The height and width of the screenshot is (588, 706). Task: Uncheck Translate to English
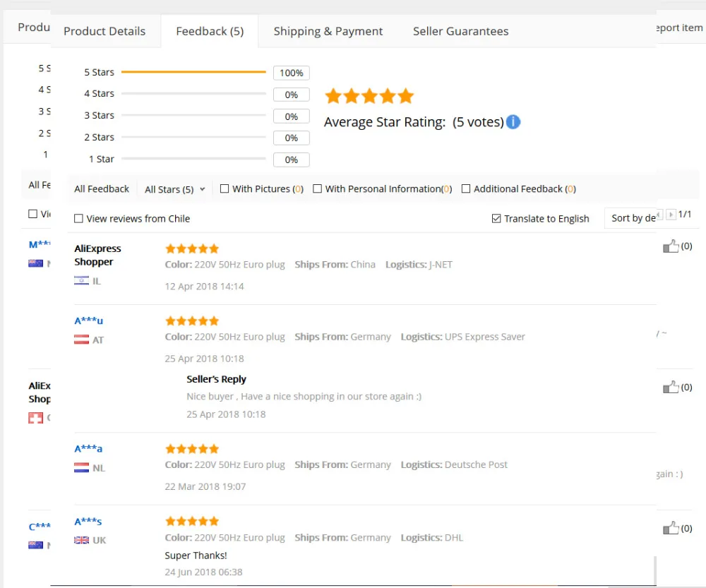(496, 218)
